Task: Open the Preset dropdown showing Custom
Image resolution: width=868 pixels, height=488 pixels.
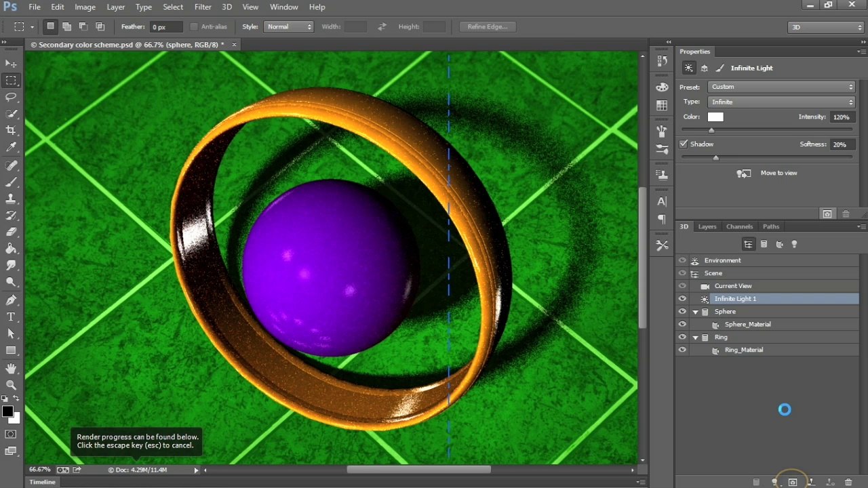Action: [782, 87]
